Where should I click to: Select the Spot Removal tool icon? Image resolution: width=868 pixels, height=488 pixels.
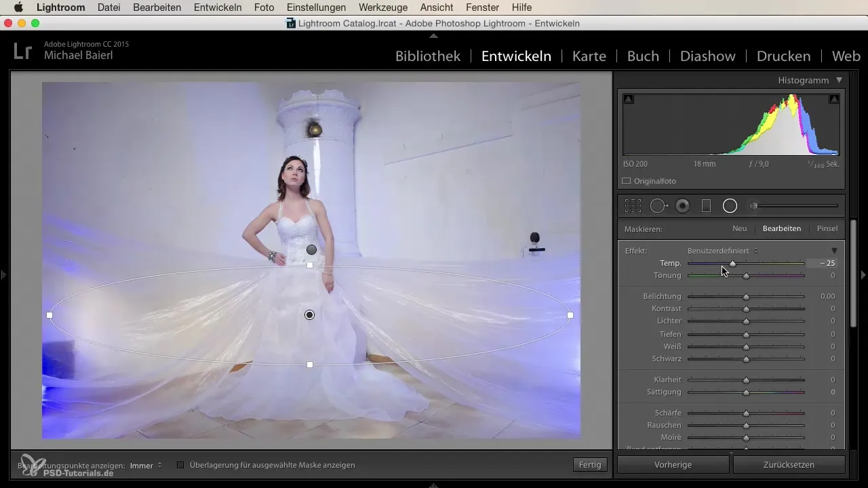coord(658,206)
